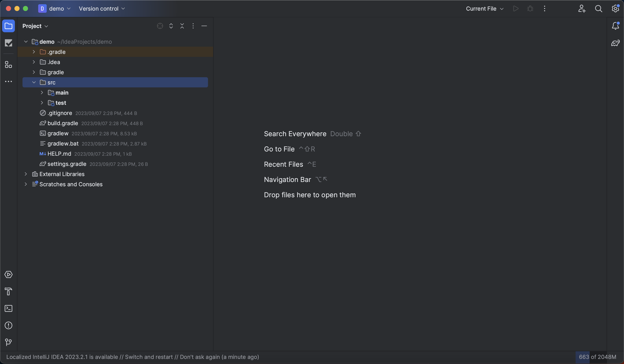This screenshot has width=624, height=364.
Task: Expand the .idea folder
Action: tap(34, 62)
